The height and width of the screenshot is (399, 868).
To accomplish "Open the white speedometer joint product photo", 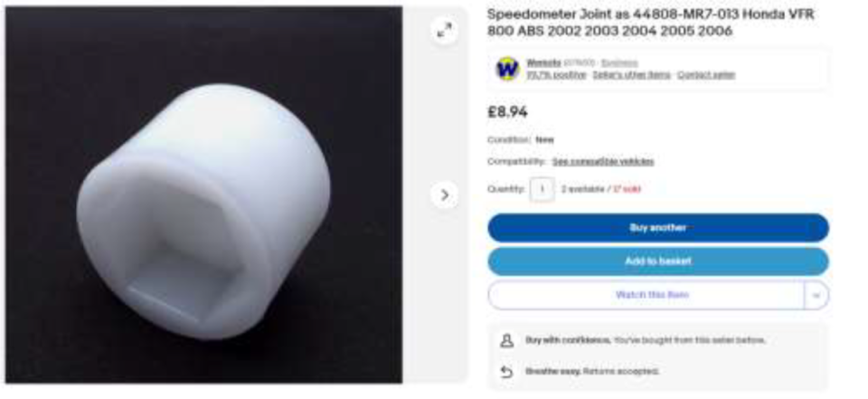I will coord(203,195).
